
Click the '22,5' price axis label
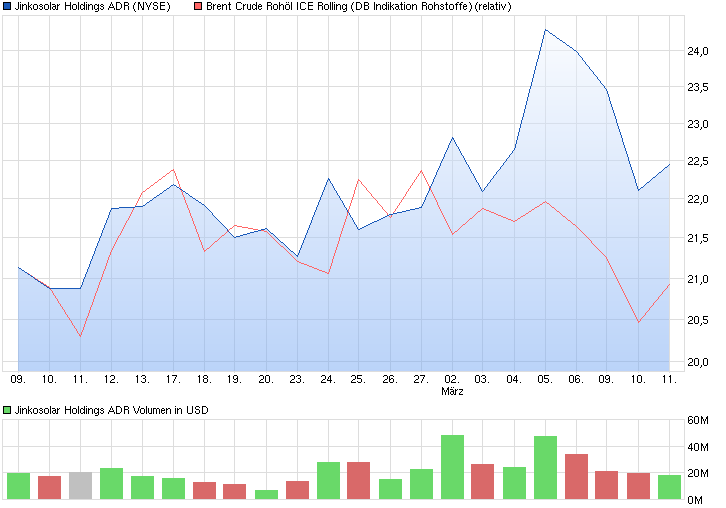coord(698,161)
